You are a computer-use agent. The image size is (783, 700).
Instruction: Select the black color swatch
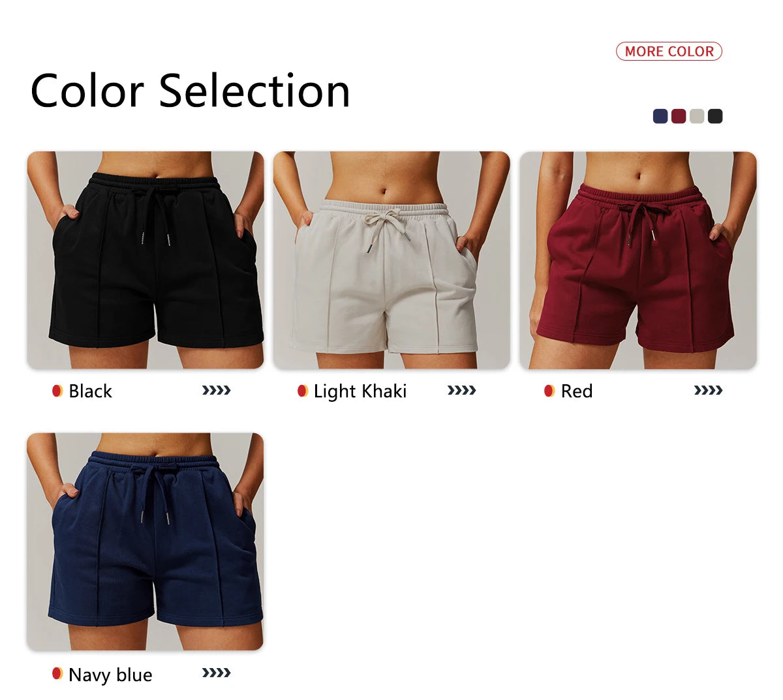[x=715, y=116]
